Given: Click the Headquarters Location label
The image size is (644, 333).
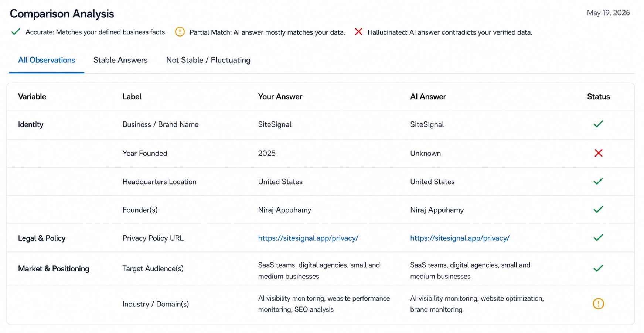Looking at the screenshot, I should click(159, 182).
